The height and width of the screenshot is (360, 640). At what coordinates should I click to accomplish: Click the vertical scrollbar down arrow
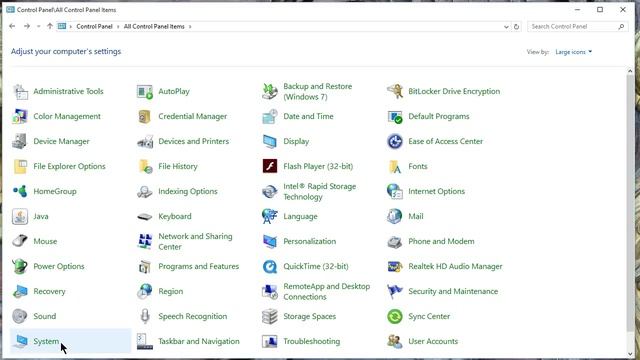[630, 354]
